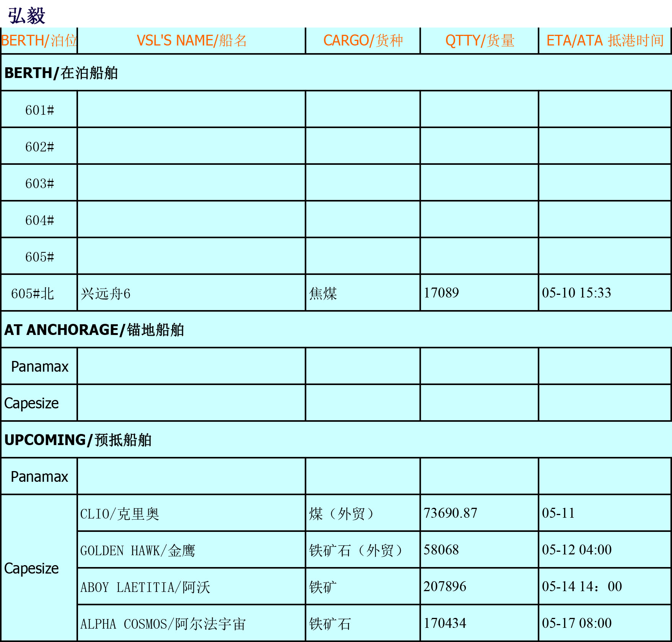Select berth cell 605#
This screenshot has width=672, height=642.
[x=39, y=257]
